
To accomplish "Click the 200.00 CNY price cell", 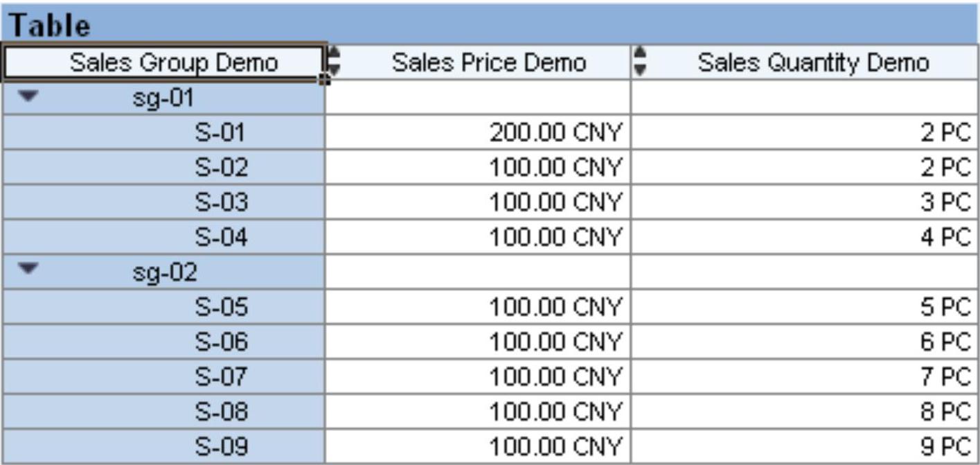I will 555,133.
